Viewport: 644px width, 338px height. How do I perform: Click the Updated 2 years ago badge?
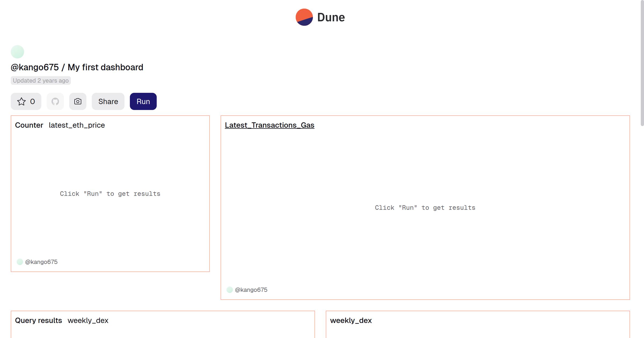pos(41,80)
